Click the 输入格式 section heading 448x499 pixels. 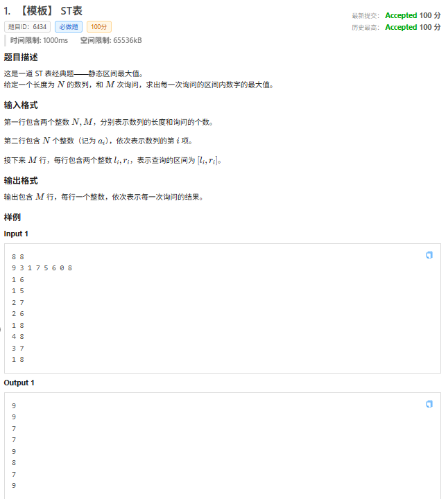coord(21,105)
